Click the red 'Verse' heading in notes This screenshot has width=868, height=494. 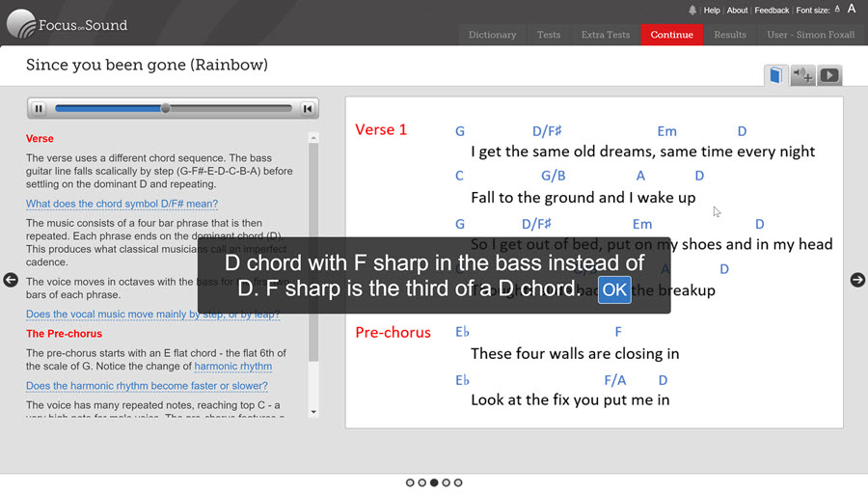click(x=40, y=138)
